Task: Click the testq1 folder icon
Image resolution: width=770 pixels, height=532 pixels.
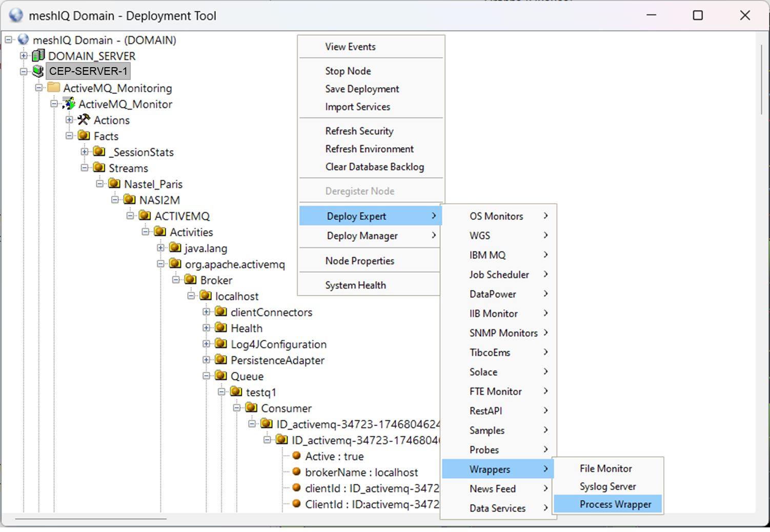Action: click(236, 391)
